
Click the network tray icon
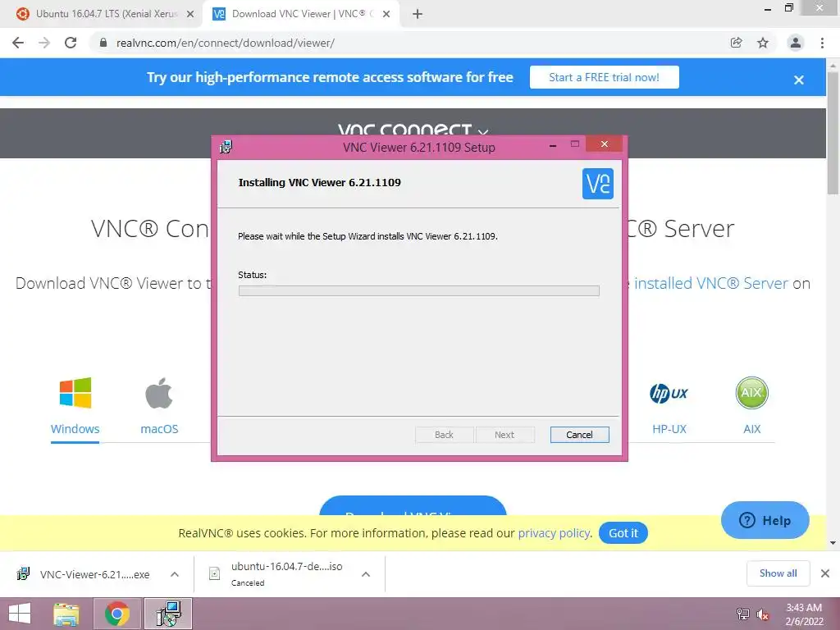click(x=743, y=614)
